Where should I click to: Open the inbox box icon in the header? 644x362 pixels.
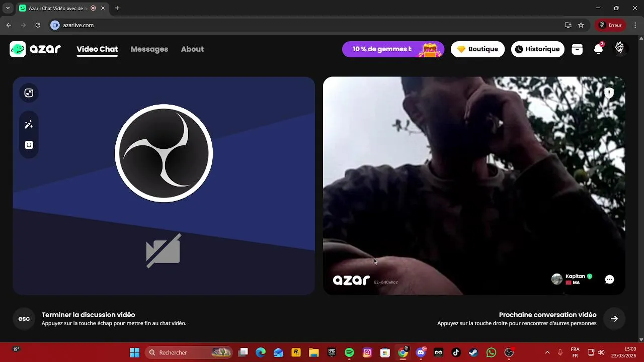[x=577, y=49]
